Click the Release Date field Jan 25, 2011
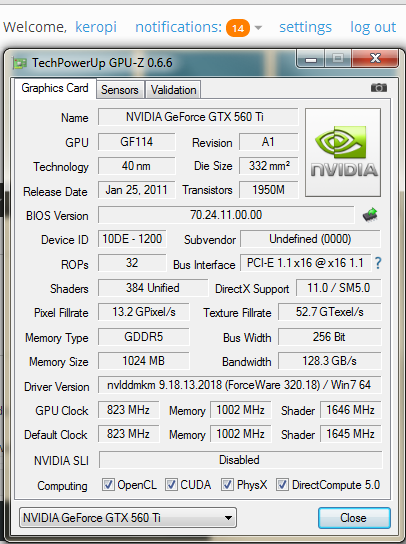 (x=136, y=190)
